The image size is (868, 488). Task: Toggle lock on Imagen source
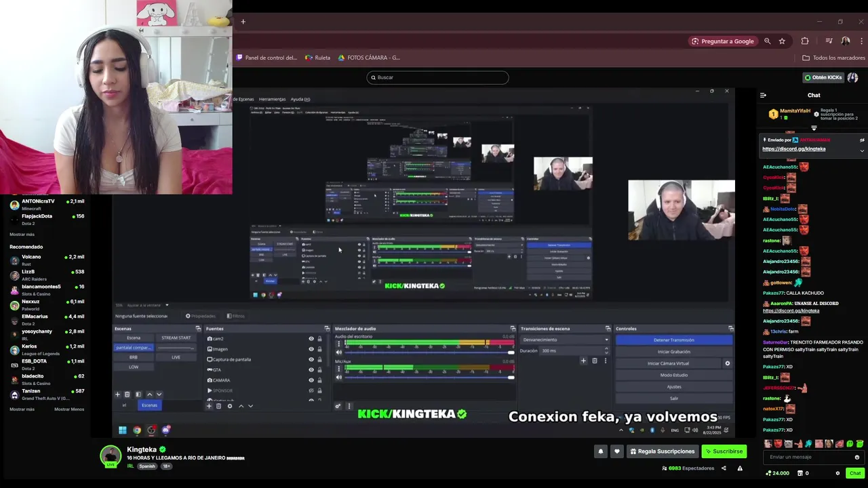pyautogui.click(x=319, y=349)
